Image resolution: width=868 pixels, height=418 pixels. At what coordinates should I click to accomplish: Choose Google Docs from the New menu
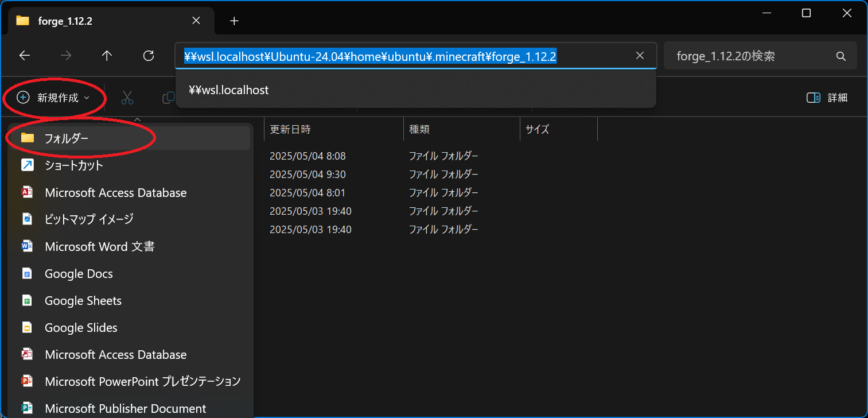click(130, 273)
